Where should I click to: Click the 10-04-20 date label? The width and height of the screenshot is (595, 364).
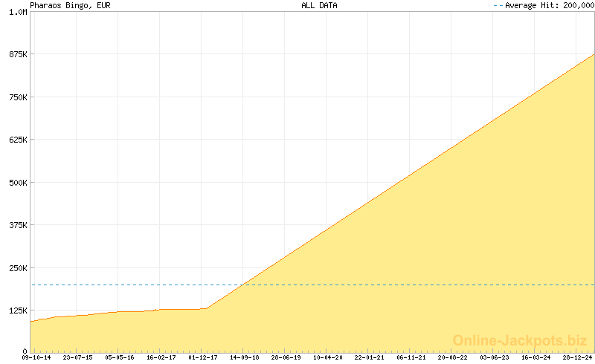tap(328, 357)
